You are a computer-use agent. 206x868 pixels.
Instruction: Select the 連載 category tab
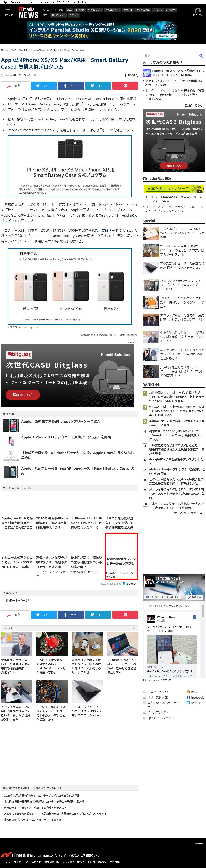coord(69,10)
